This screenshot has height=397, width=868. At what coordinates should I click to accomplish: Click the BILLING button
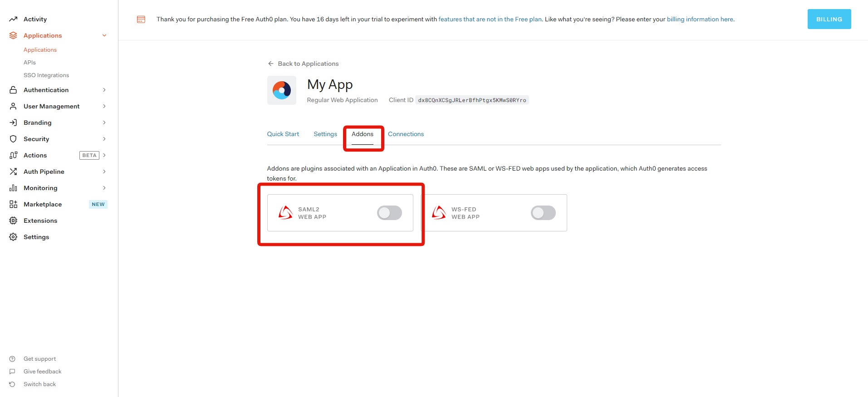[829, 19]
